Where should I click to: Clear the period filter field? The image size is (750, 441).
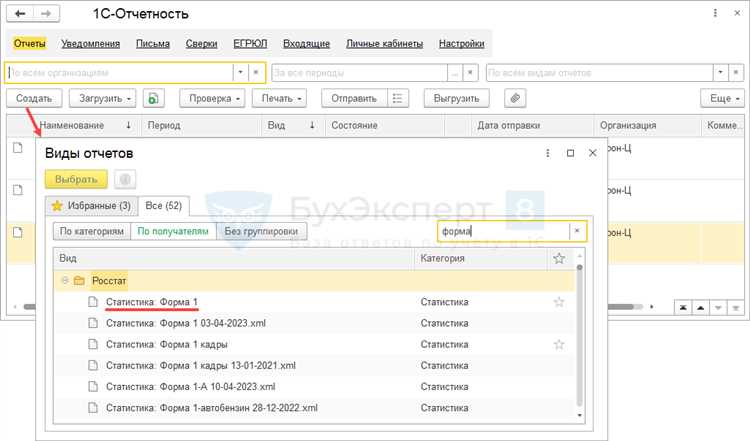pos(470,73)
